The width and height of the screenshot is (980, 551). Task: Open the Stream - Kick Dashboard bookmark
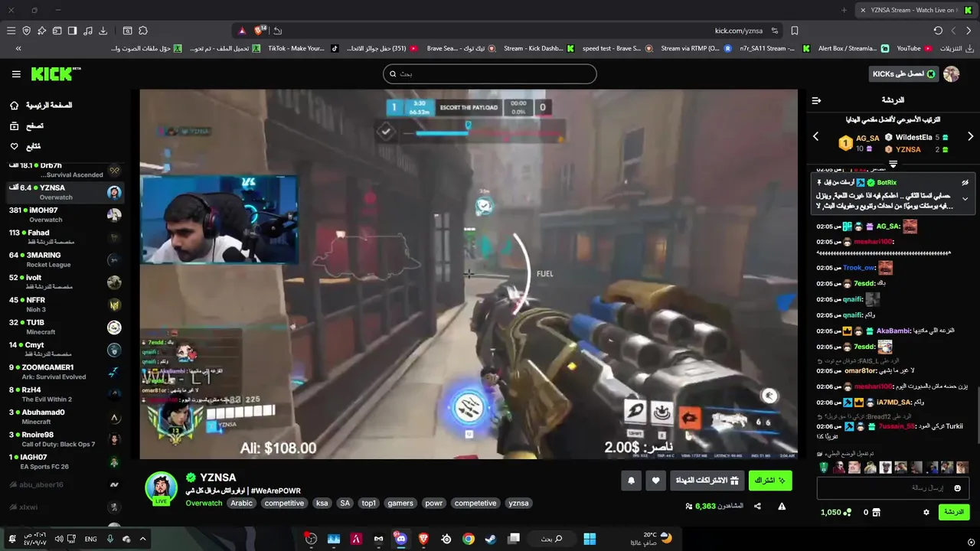point(538,48)
